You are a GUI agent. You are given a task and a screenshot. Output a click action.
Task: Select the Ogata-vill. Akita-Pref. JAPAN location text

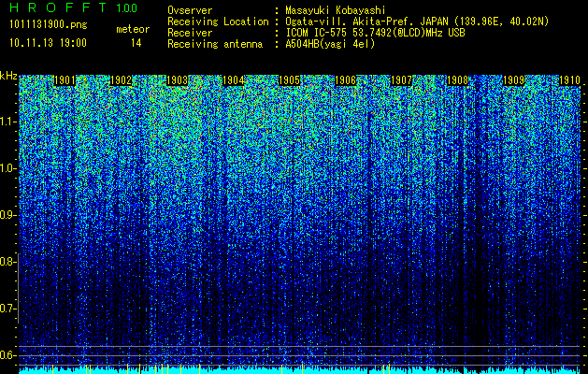pos(417,22)
